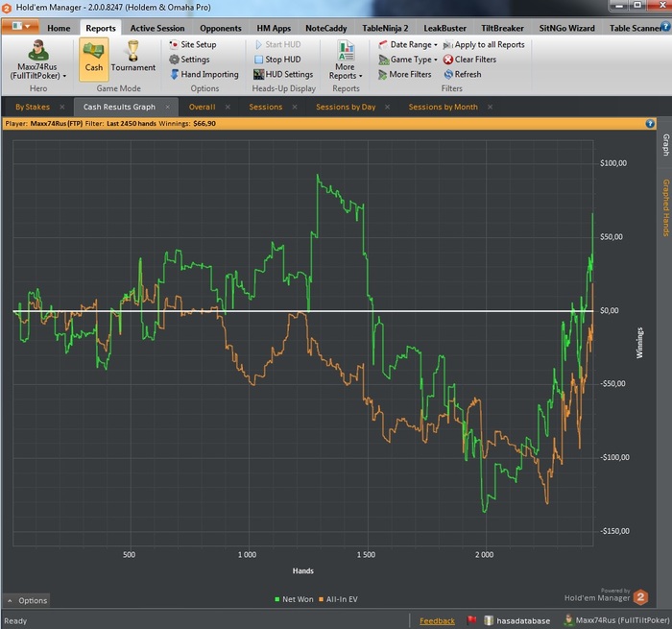672x629 pixels.
Task: Expand the Options panel at bottom
Action: pos(26,600)
